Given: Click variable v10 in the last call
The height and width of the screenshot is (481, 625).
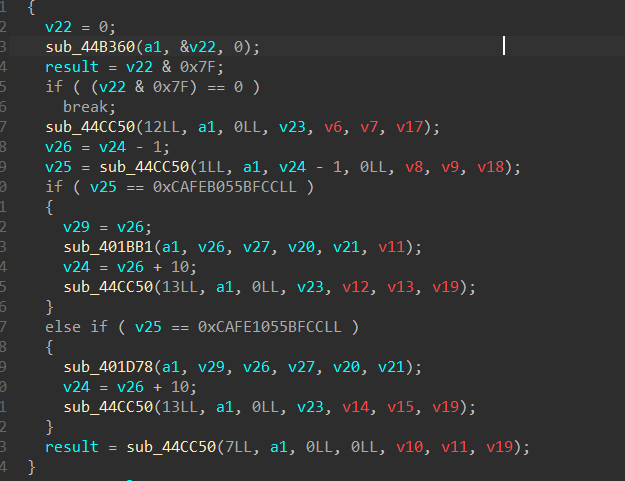Looking at the screenshot, I should (409, 447).
